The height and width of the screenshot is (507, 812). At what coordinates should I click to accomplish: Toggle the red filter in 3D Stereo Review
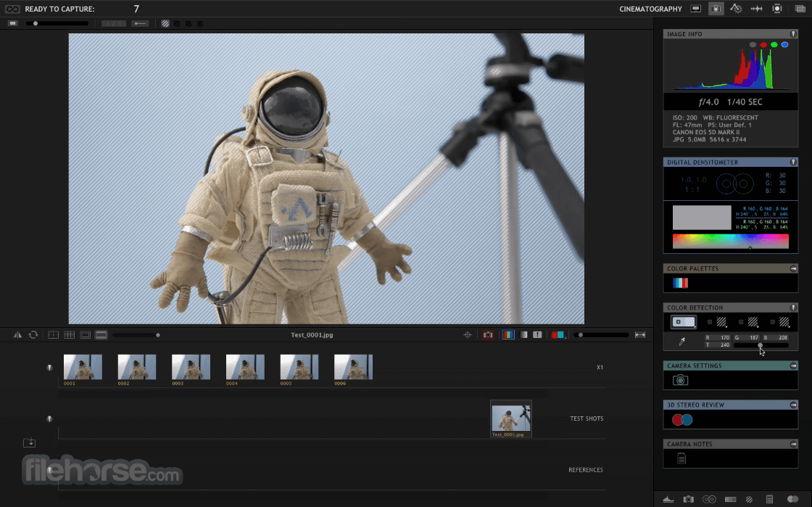click(678, 419)
